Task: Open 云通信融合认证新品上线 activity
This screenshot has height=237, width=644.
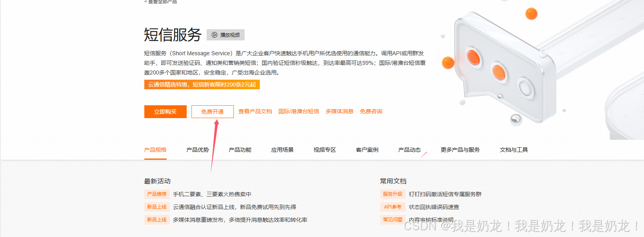Action: [x=235, y=207]
